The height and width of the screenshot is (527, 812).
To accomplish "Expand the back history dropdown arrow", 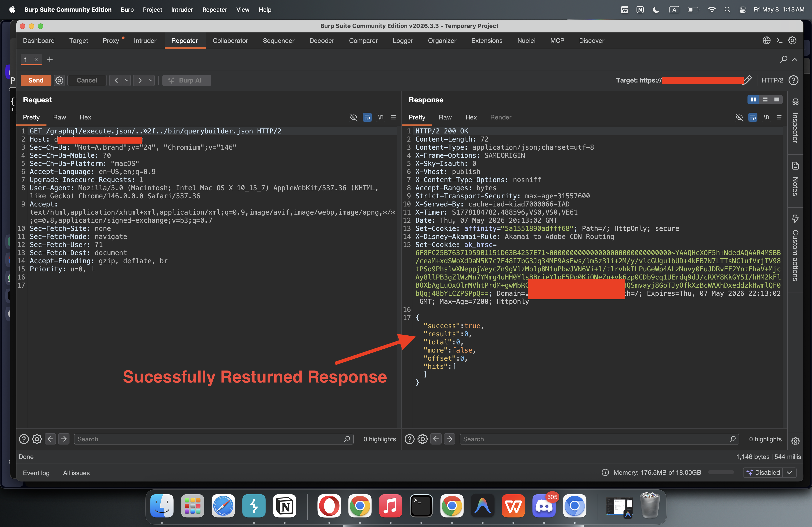I will click(x=127, y=80).
